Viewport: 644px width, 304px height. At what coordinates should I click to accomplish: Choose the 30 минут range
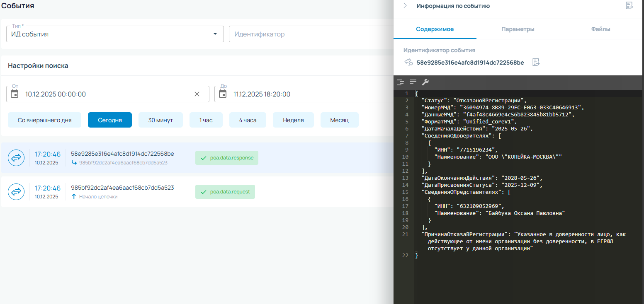tap(160, 120)
